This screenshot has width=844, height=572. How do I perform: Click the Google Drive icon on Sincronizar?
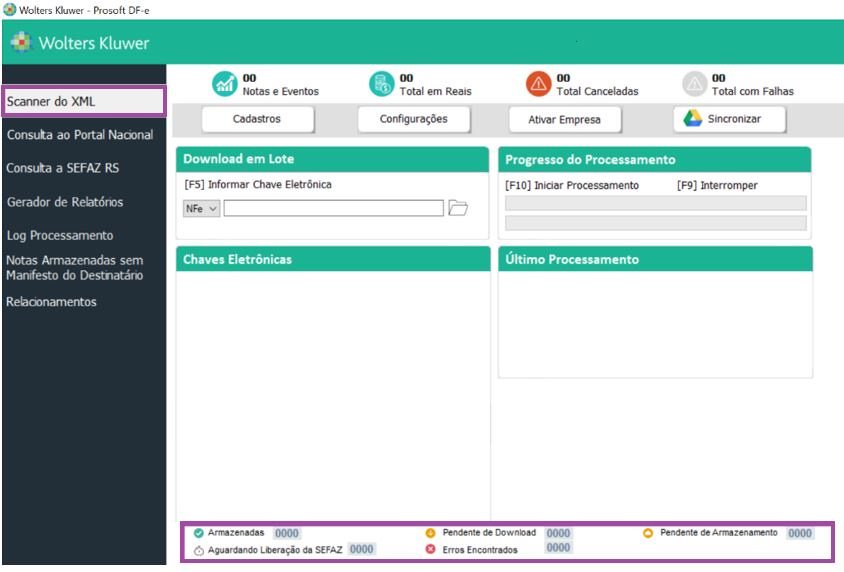pos(693,118)
